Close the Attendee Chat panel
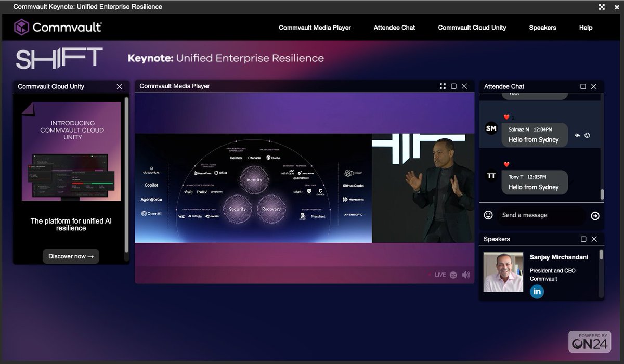 click(594, 86)
